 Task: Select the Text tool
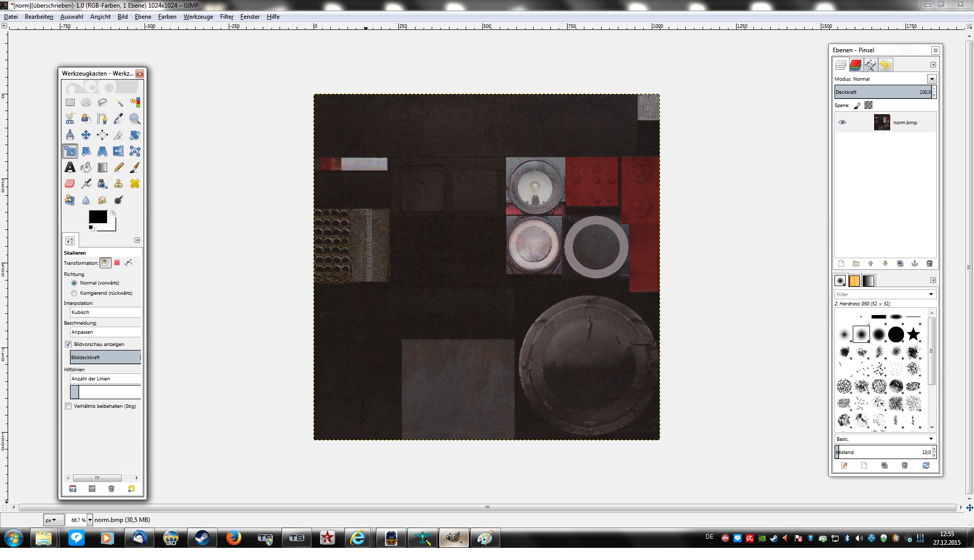[x=70, y=167]
